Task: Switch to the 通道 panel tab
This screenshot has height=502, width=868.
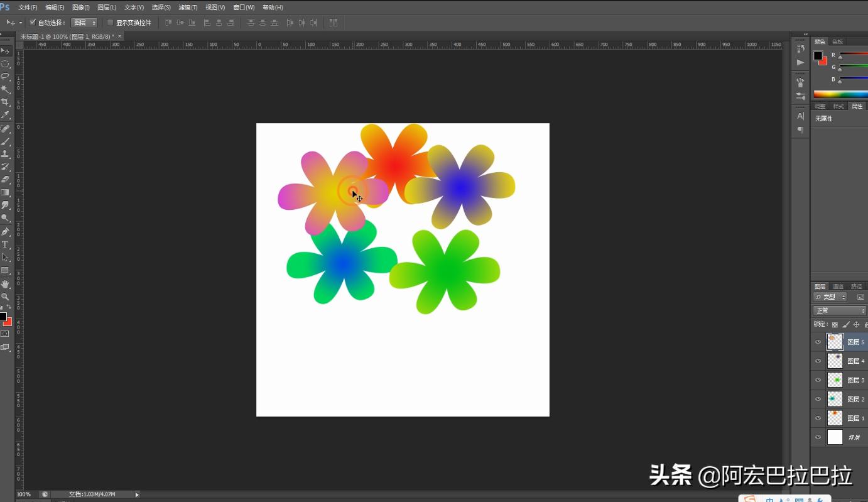Action: (838, 286)
